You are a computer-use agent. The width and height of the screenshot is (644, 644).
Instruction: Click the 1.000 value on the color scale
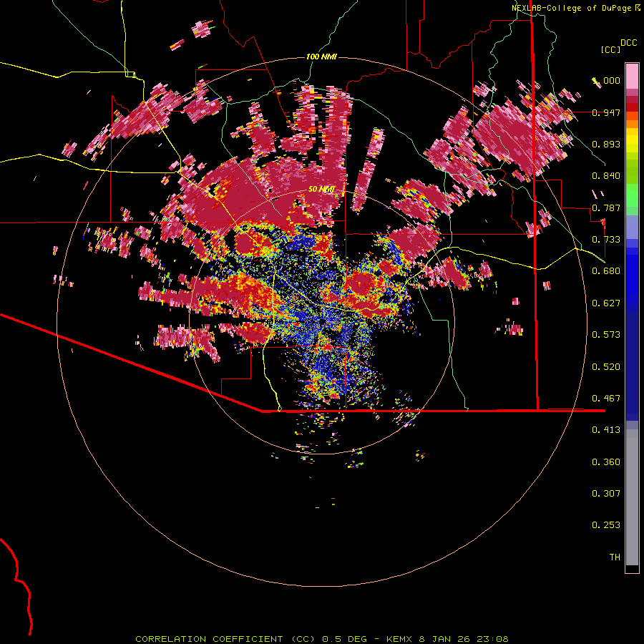606,80
